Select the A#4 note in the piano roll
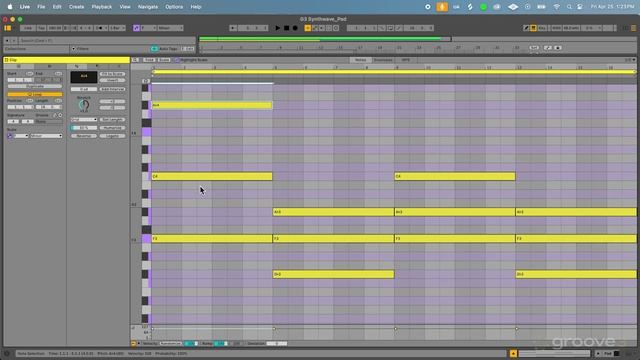Image resolution: width=640 pixels, height=360 pixels. 211,105
